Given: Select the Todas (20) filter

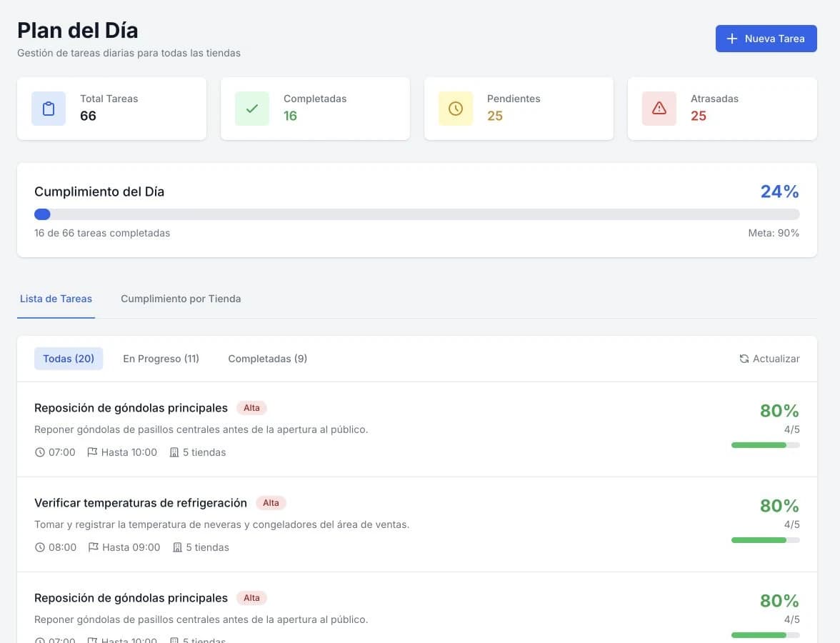Looking at the screenshot, I should pyautogui.click(x=69, y=359).
